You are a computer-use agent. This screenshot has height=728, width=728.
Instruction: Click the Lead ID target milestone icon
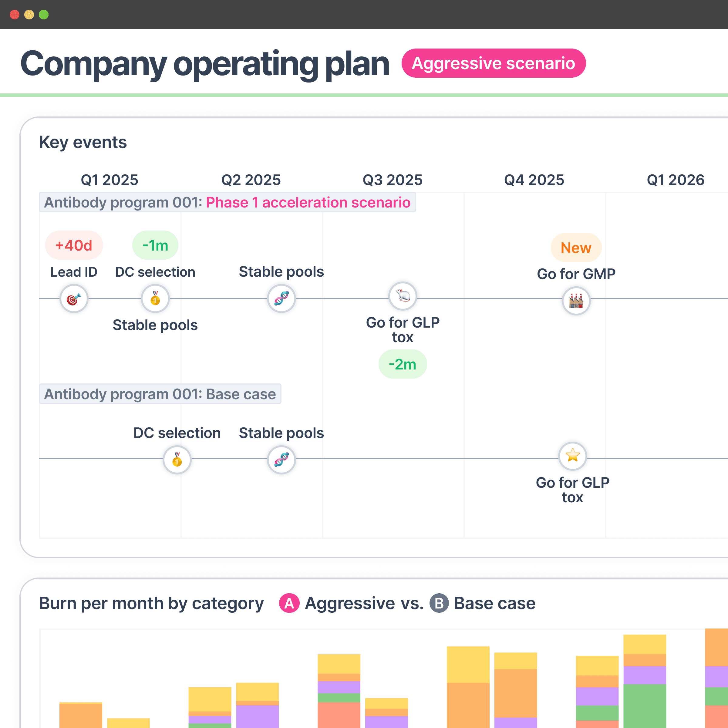pos(74,299)
